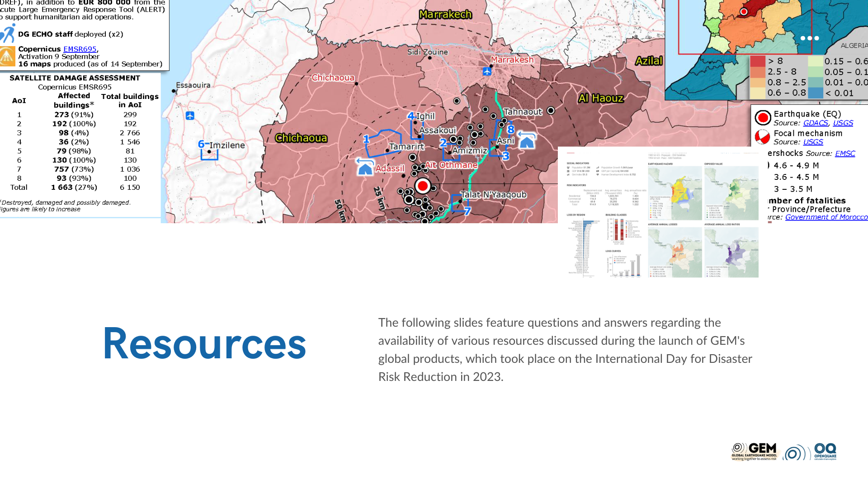
Task: Open the GDACS source link
Action: coord(815,123)
